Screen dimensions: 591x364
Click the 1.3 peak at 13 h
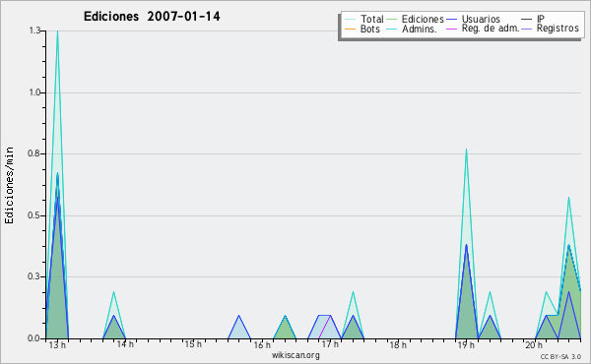(x=57, y=32)
